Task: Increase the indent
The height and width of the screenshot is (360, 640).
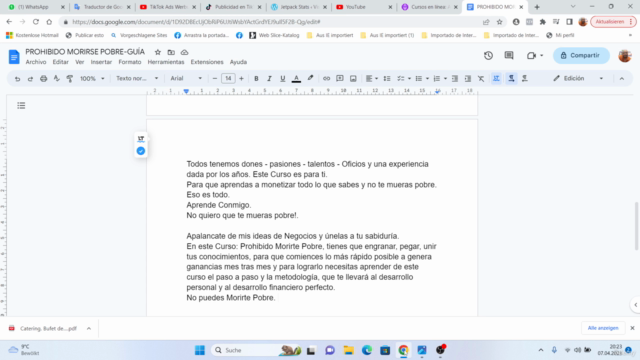Action: point(468,78)
